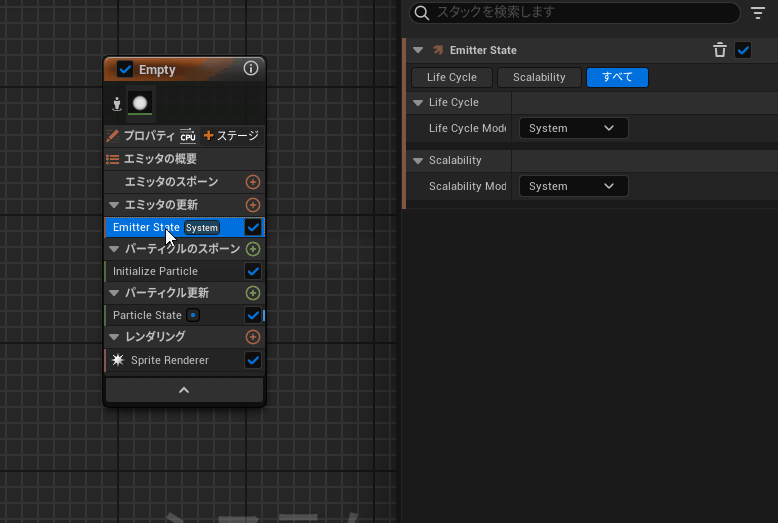Delete Emitter State module with trash icon

pos(719,50)
